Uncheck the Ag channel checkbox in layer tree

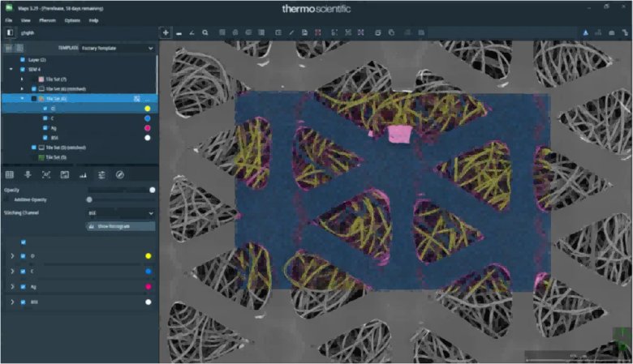(x=44, y=128)
